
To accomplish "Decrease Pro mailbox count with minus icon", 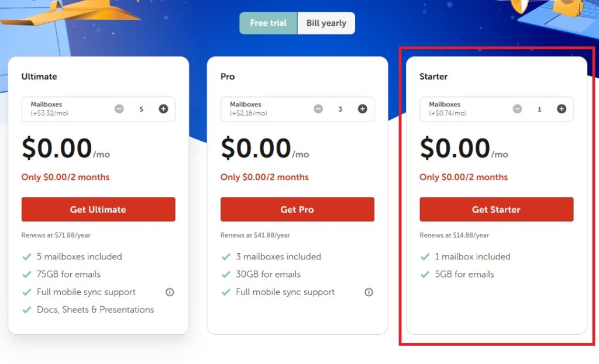I will pyautogui.click(x=318, y=109).
